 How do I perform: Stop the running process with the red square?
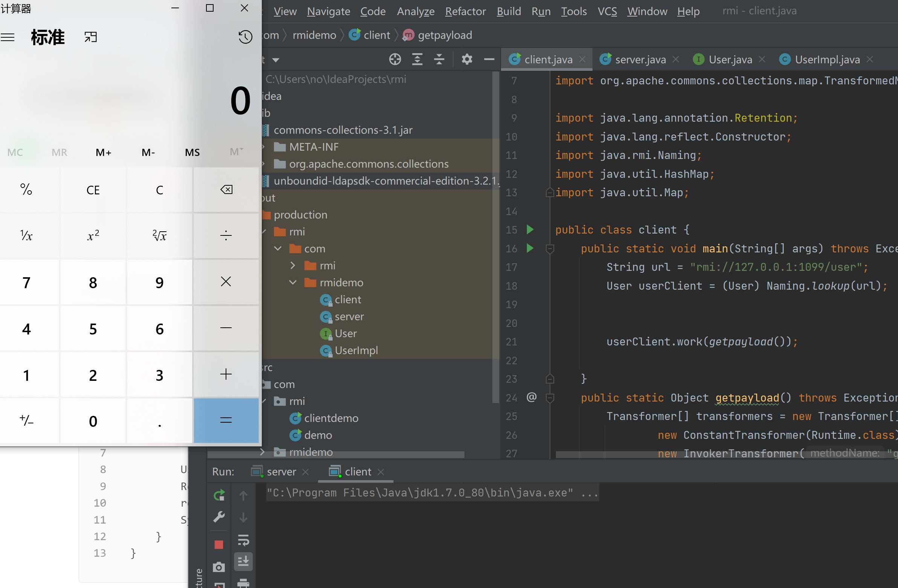point(219,545)
